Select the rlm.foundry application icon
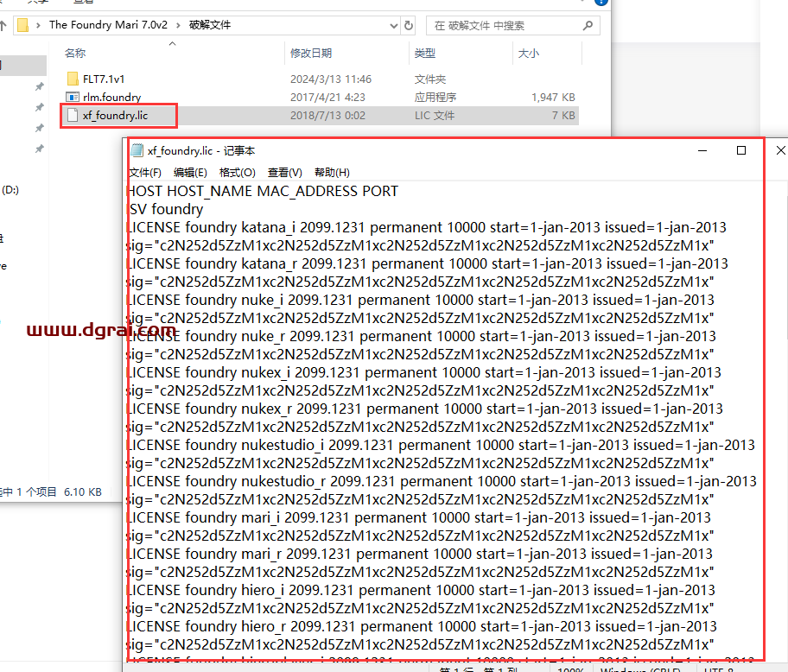Viewport: 788px width, 672px height. pyautogui.click(x=73, y=97)
